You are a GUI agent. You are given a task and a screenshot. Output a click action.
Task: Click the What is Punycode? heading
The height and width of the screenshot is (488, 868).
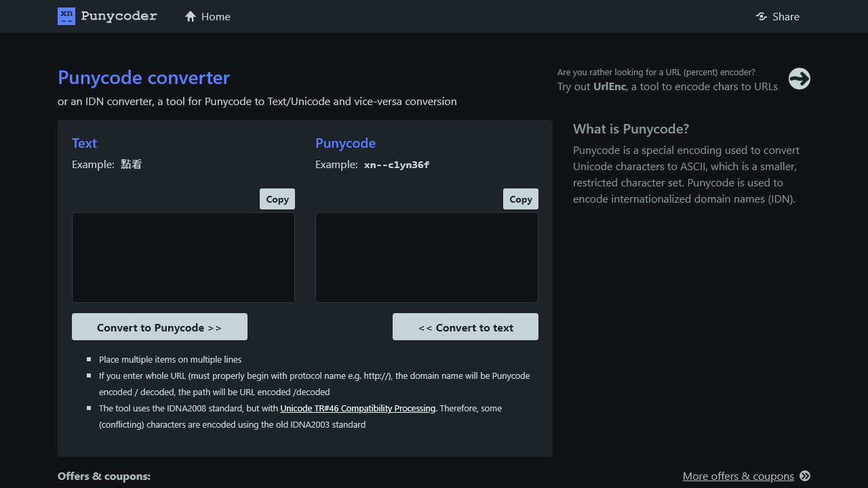coord(631,129)
